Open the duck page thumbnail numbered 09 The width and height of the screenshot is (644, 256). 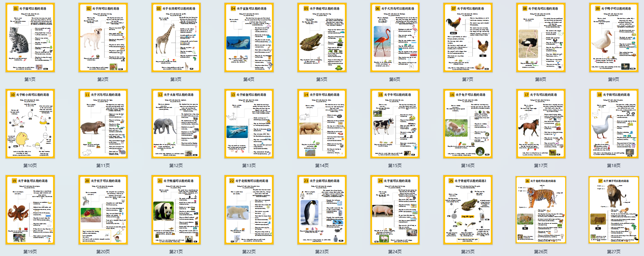point(614,37)
